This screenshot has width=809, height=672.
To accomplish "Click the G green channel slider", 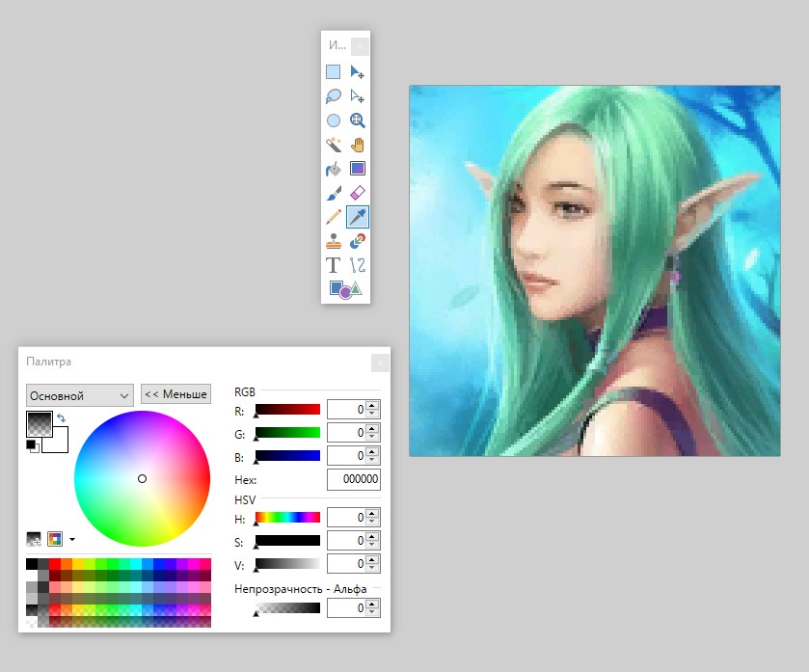I will 288,433.
